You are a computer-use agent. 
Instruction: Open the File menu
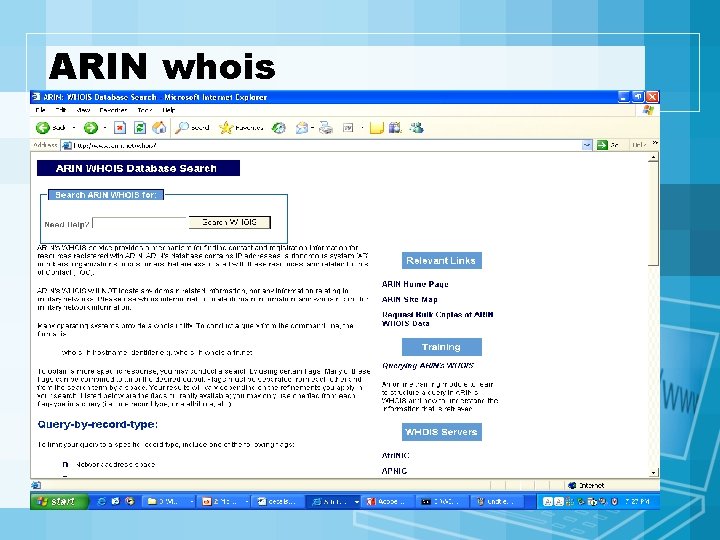click(40, 110)
